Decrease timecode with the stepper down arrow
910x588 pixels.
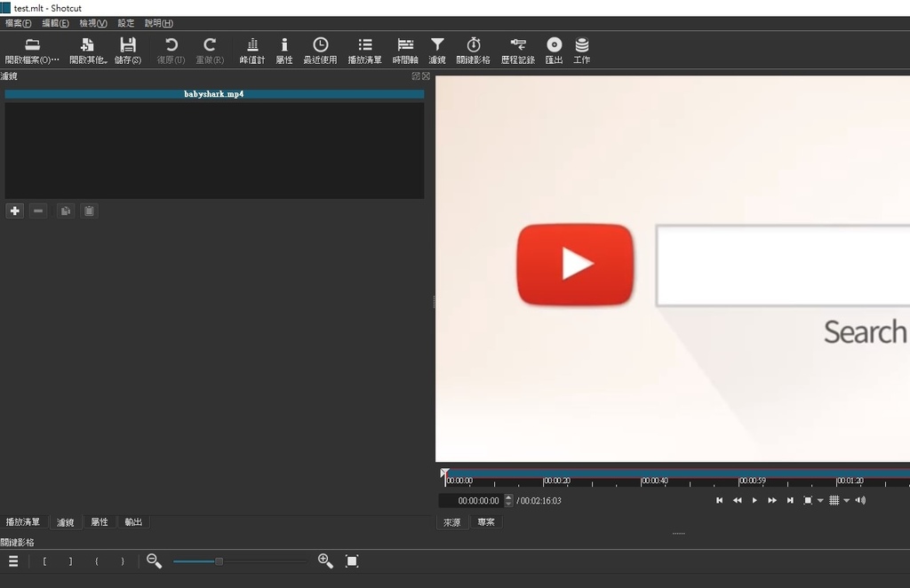coord(509,504)
